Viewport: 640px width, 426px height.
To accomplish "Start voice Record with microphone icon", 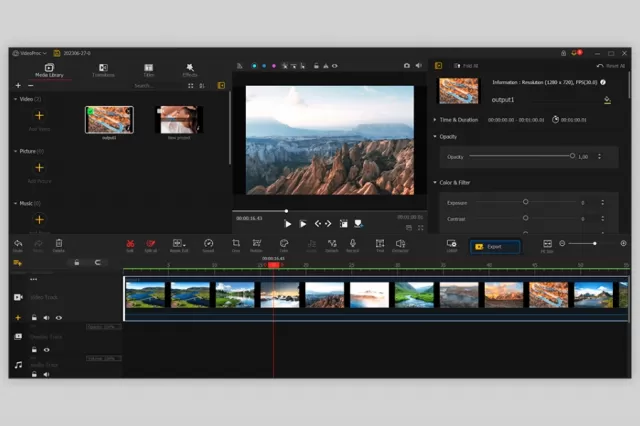I will pos(353,245).
